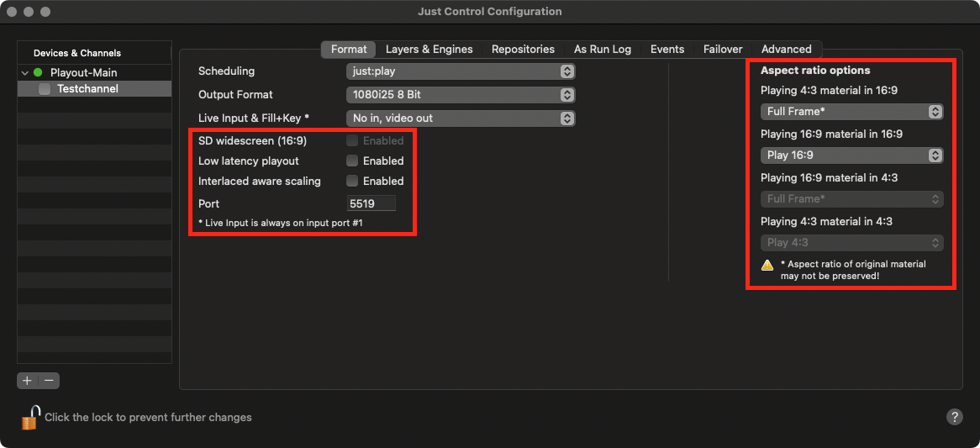The image size is (980, 448).
Task: Click the 'Playing 4:3 material in 4:3' label
Action: point(827,221)
